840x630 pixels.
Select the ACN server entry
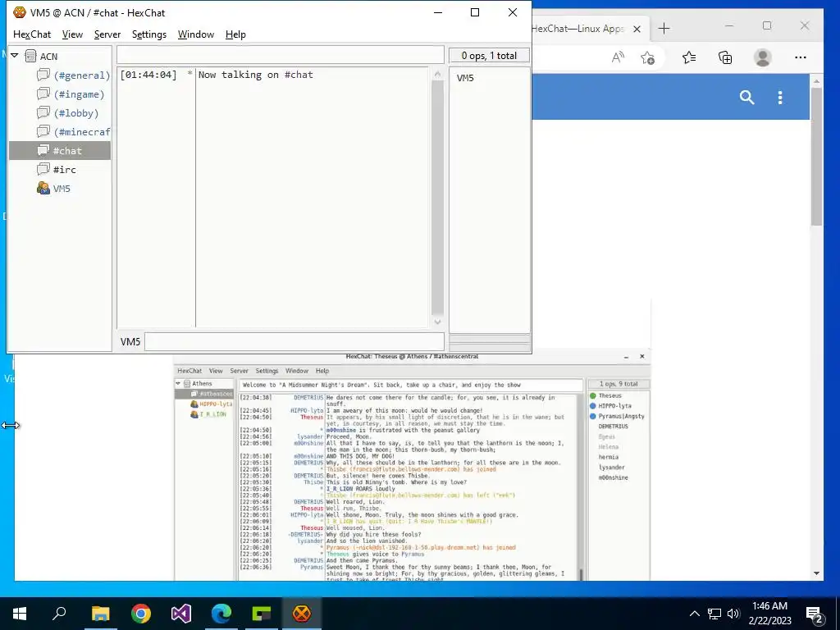pos(48,57)
